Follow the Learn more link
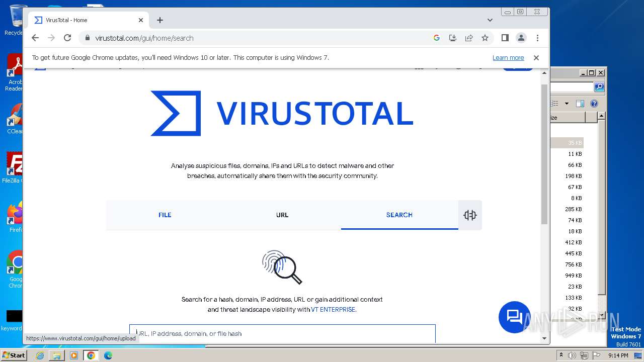This screenshot has width=644, height=362. pos(508,58)
